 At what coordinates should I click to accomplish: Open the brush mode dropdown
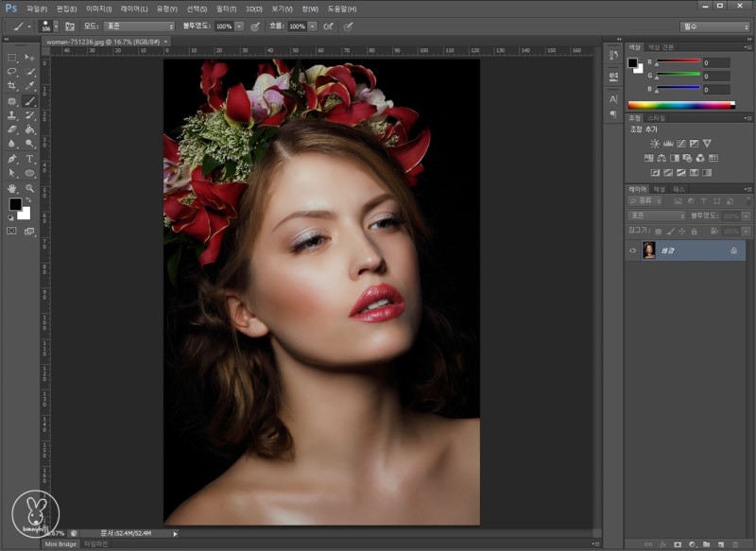137,26
